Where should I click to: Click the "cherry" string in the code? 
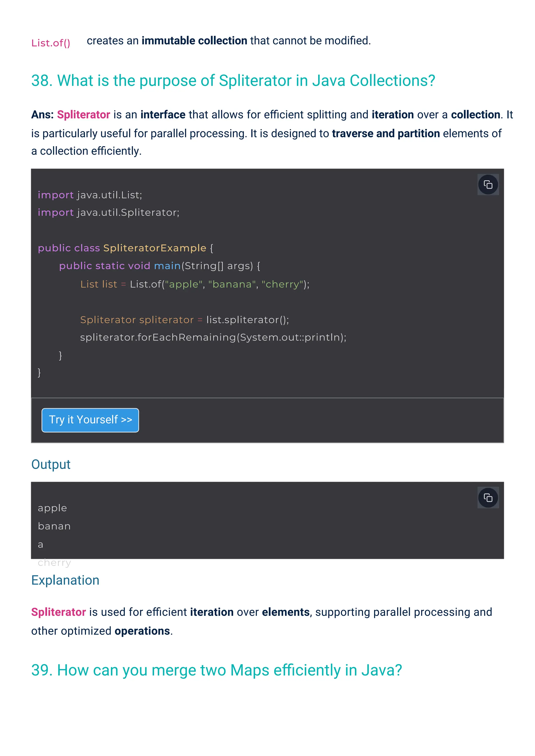pyautogui.click(x=282, y=284)
